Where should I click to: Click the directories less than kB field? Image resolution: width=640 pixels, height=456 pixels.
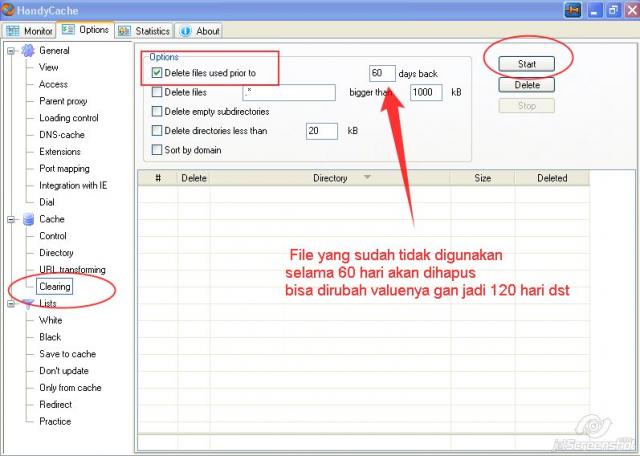click(x=322, y=131)
